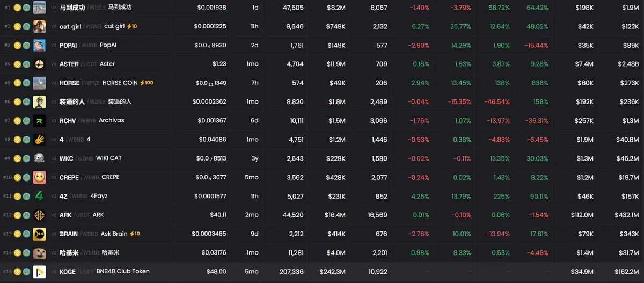
Task: Click the BRAIN yellow eyes logo
Action: point(39,234)
